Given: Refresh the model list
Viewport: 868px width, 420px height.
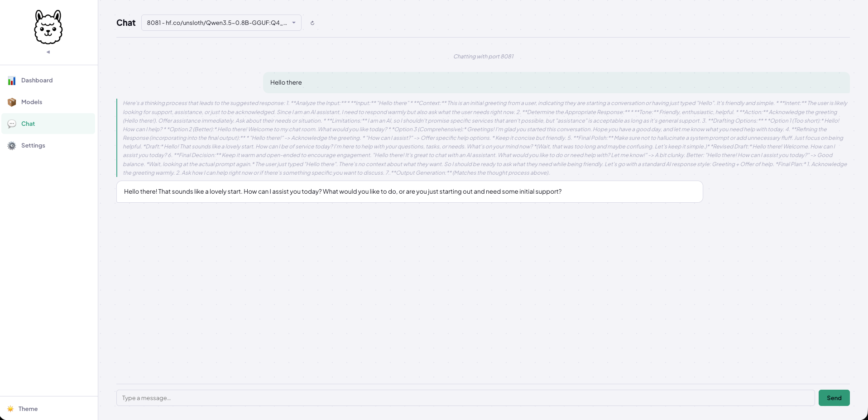Looking at the screenshot, I should tap(312, 23).
